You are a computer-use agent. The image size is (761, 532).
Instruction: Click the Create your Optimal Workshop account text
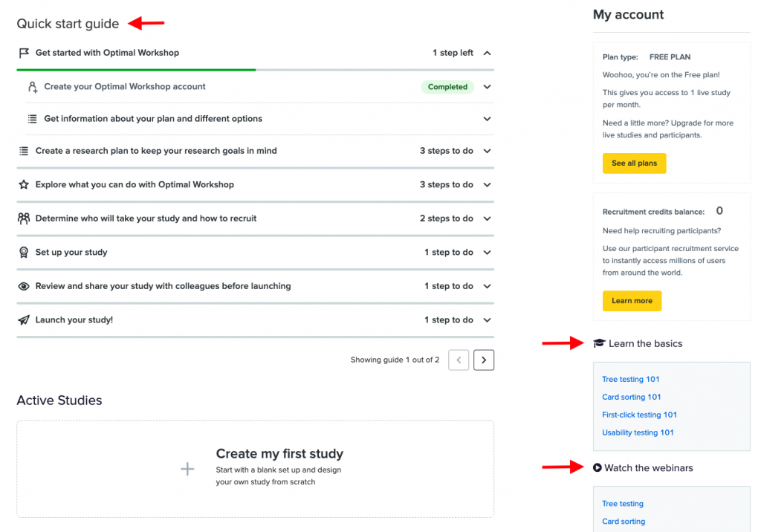(125, 87)
